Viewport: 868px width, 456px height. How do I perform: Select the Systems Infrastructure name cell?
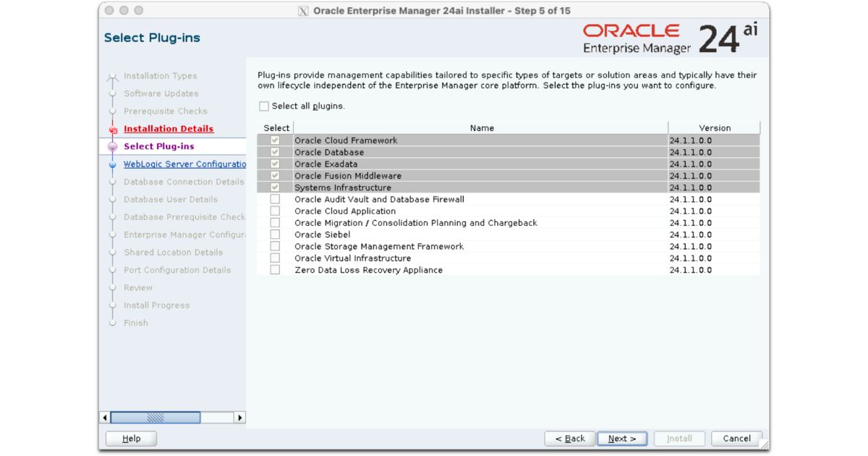pos(481,187)
